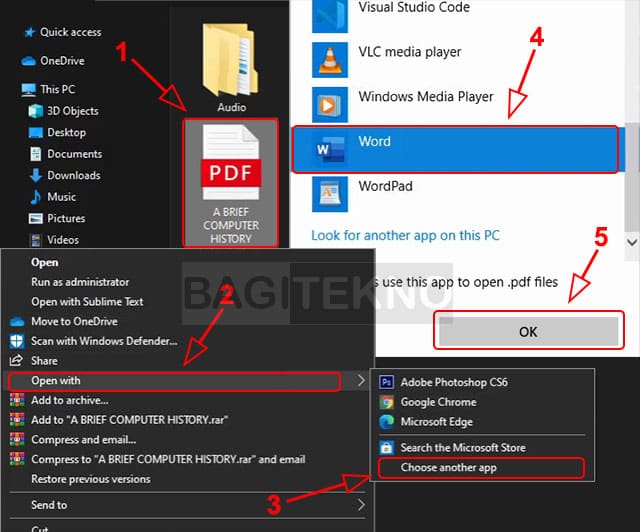Click the Word app icon
The width and height of the screenshot is (640, 532).
click(330, 149)
